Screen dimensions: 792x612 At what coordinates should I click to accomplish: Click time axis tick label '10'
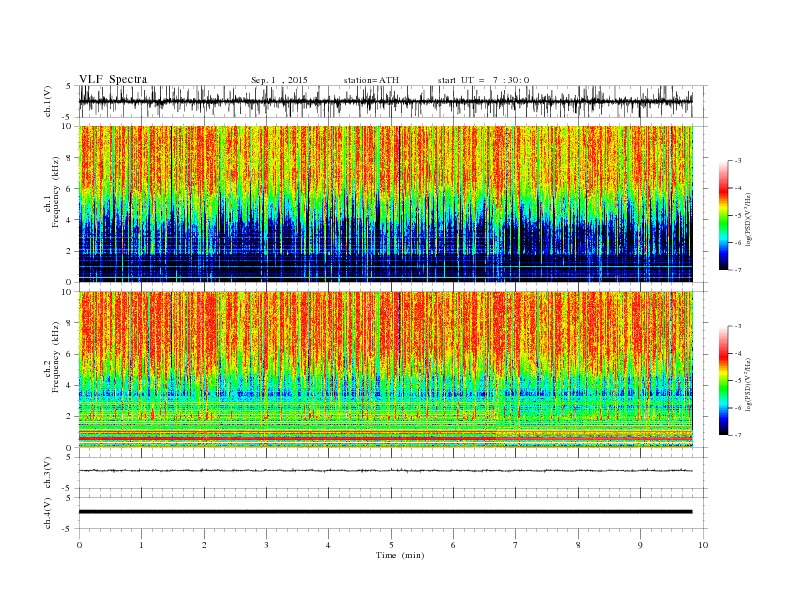[x=703, y=545]
